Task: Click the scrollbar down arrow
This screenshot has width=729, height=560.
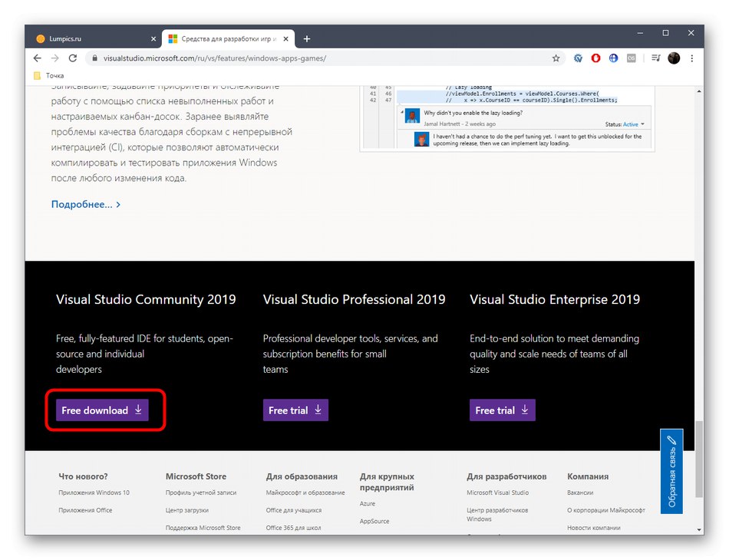Action: coord(698,529)
